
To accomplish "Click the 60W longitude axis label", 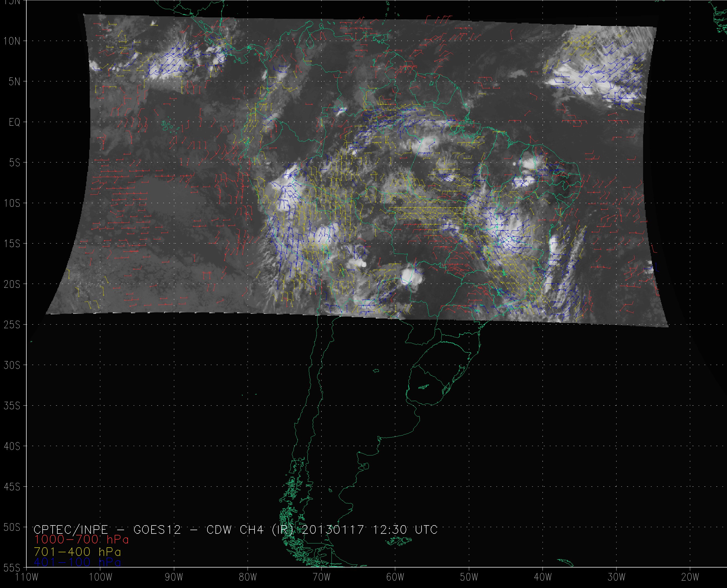I will click(395, 577).
